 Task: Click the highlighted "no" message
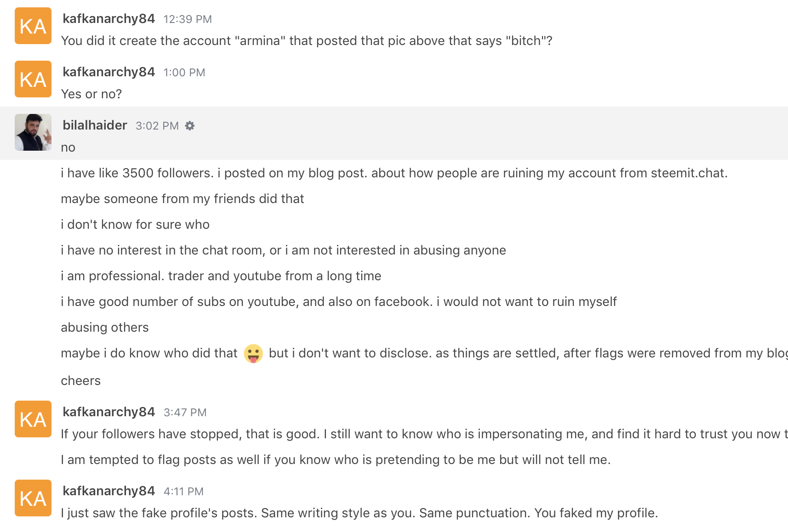tap(68, 147)
